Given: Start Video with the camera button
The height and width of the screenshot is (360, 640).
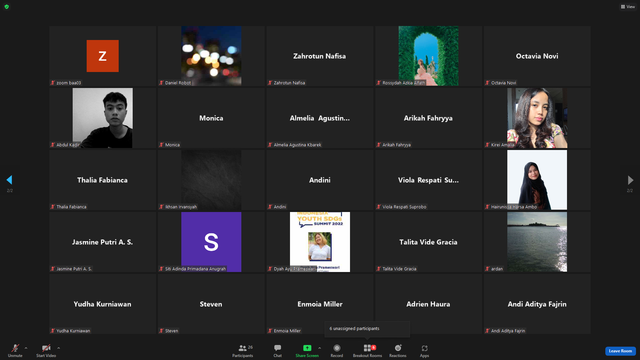Looking at the screenshot, I should (x=46, y=350).
